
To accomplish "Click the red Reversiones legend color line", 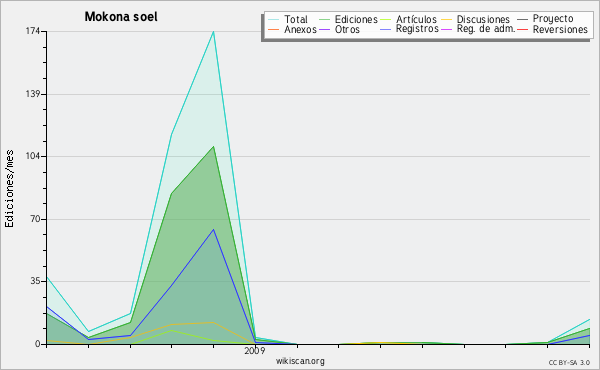I will point(522,29).
